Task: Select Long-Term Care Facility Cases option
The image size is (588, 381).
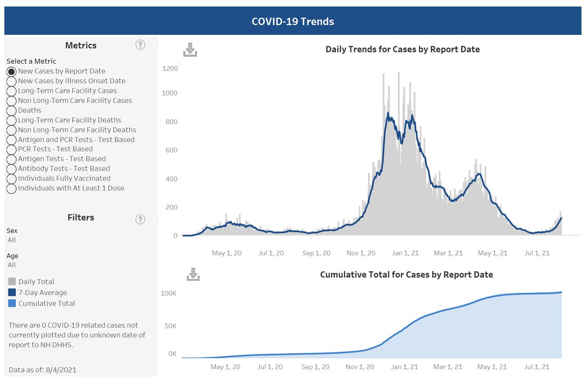Action: (11, 91)
